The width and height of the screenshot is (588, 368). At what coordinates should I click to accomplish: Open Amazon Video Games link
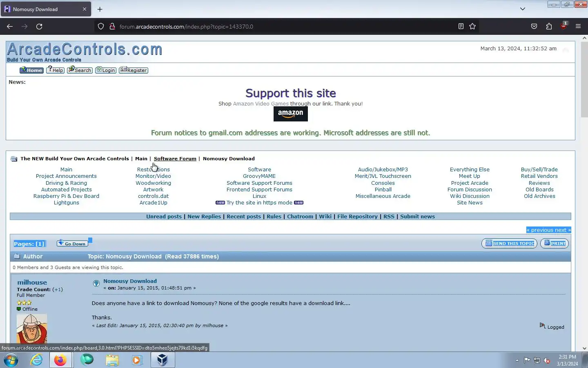point(261,103)
